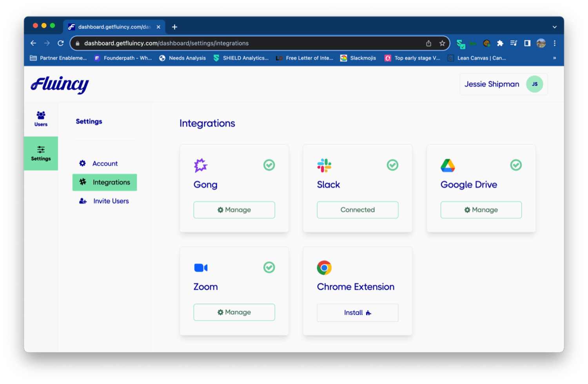Click the Slack logo icon

(x=324, y=166)
